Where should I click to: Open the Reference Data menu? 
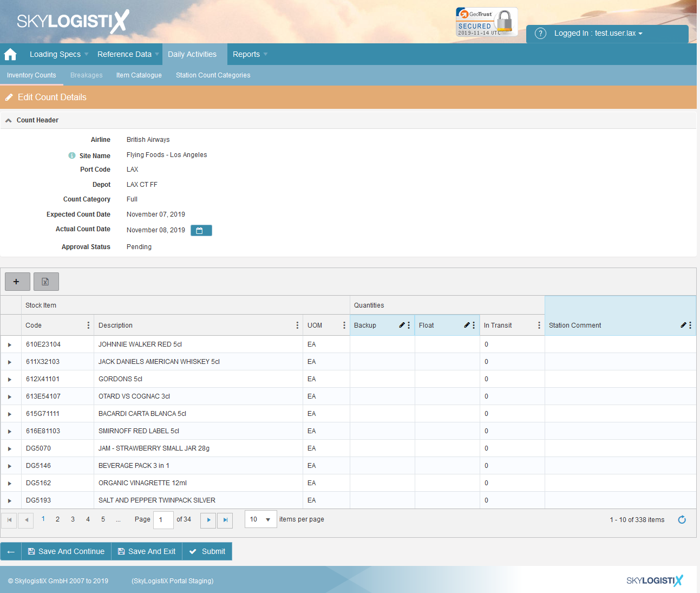[128, 54]
